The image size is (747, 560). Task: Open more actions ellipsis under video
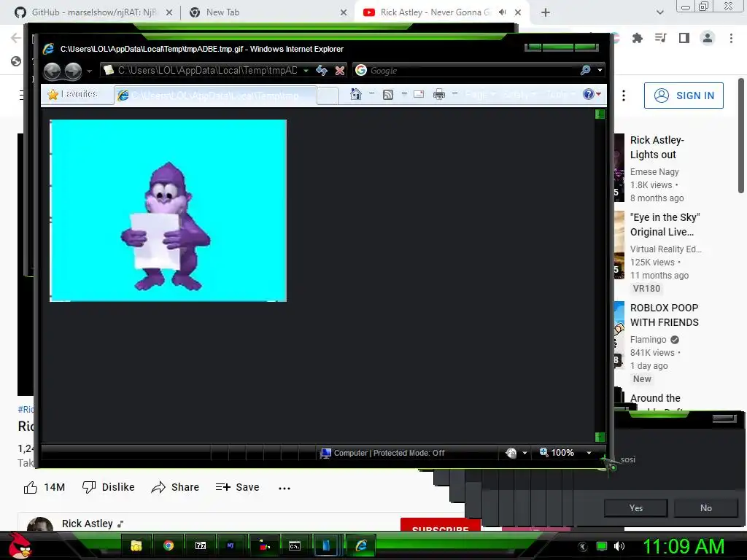(x=285, y=488)
